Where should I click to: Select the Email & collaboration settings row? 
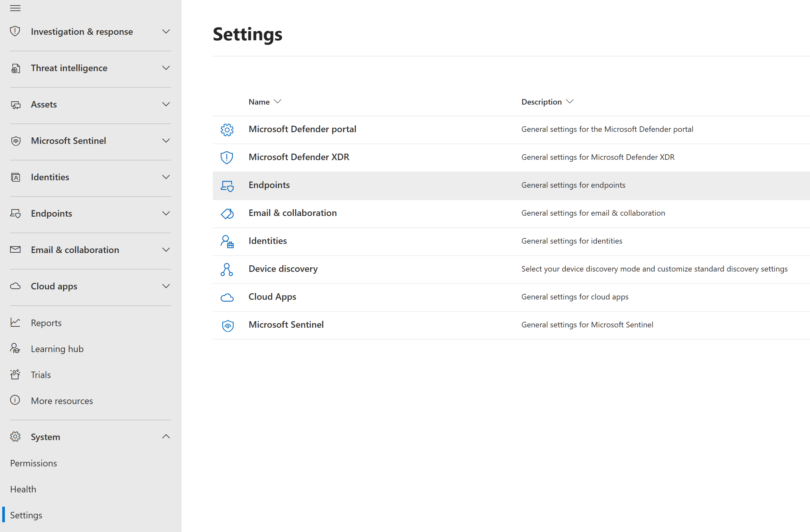coord(511,212)
